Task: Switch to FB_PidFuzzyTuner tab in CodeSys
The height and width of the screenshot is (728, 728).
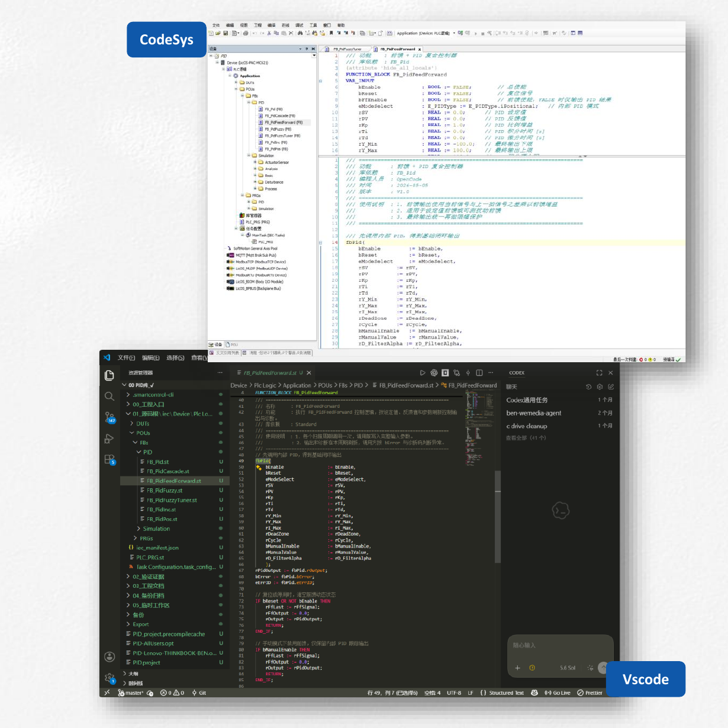Action: point(347,49)
